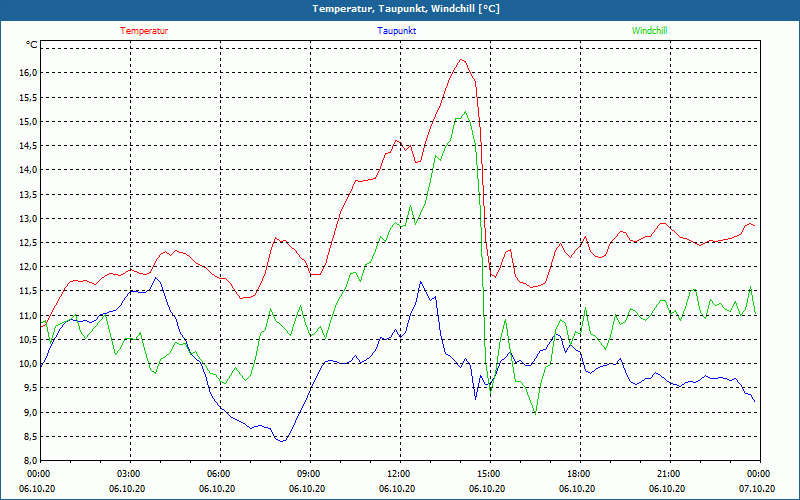Click the 11,5 y-axis value
Image resolution: width=800 pixels, height=500 pixels.
coord(28,291)
